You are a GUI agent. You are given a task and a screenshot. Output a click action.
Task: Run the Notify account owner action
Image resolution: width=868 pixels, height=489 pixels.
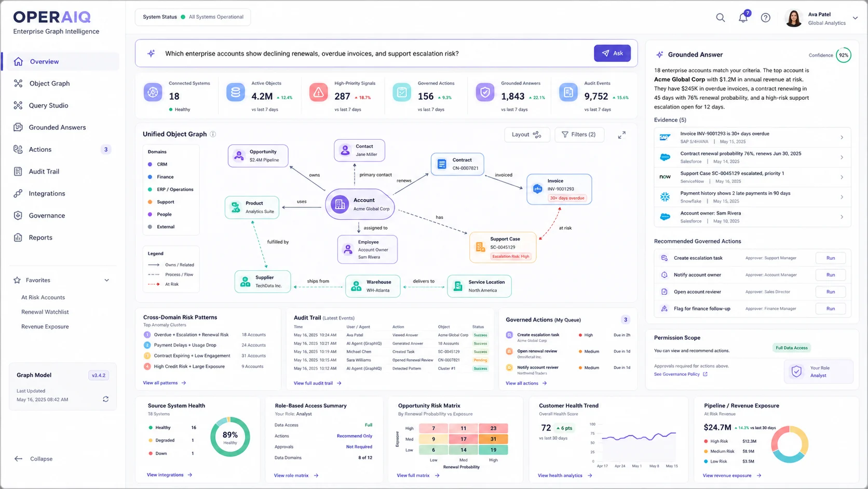pyautogui.click(x=831, y=275)
